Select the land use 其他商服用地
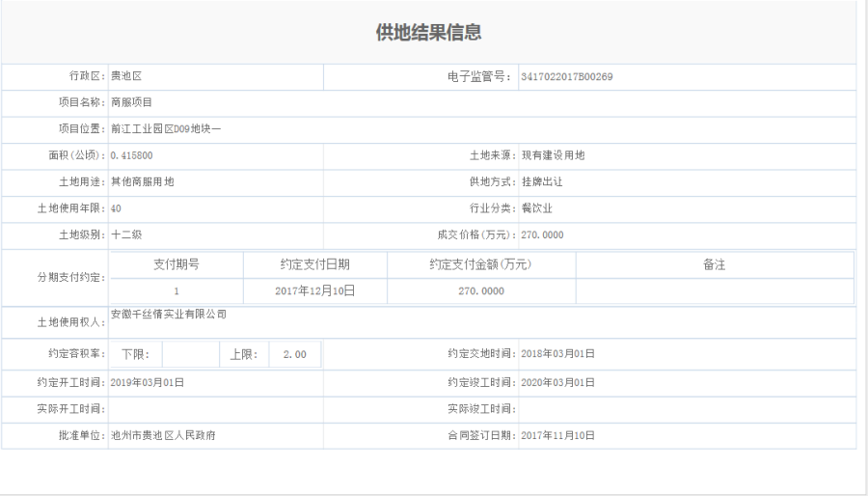The width and height of the screenshot is (868, 496). 143,181
